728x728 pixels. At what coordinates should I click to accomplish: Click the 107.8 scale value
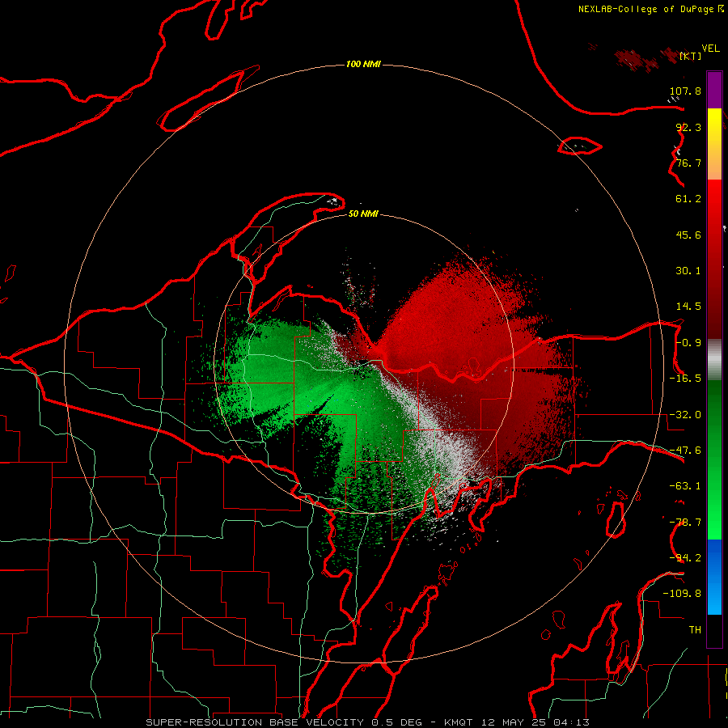tap(685, 91)
